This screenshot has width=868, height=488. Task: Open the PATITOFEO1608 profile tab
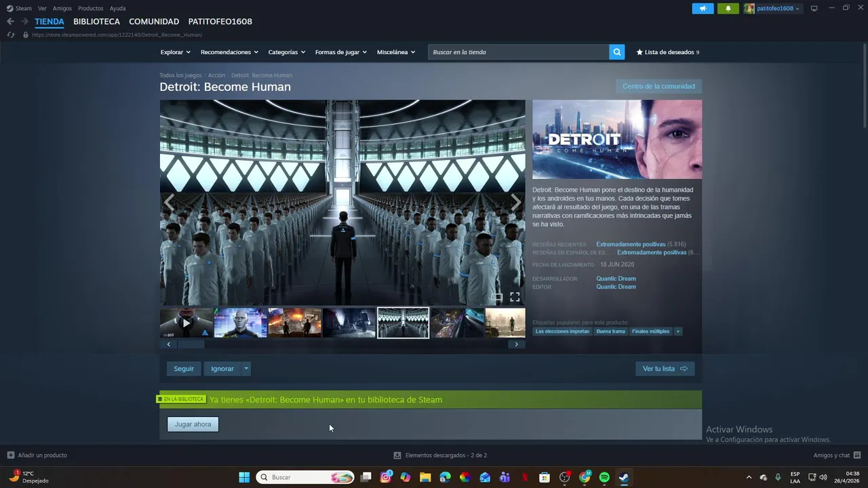point(220,22)
